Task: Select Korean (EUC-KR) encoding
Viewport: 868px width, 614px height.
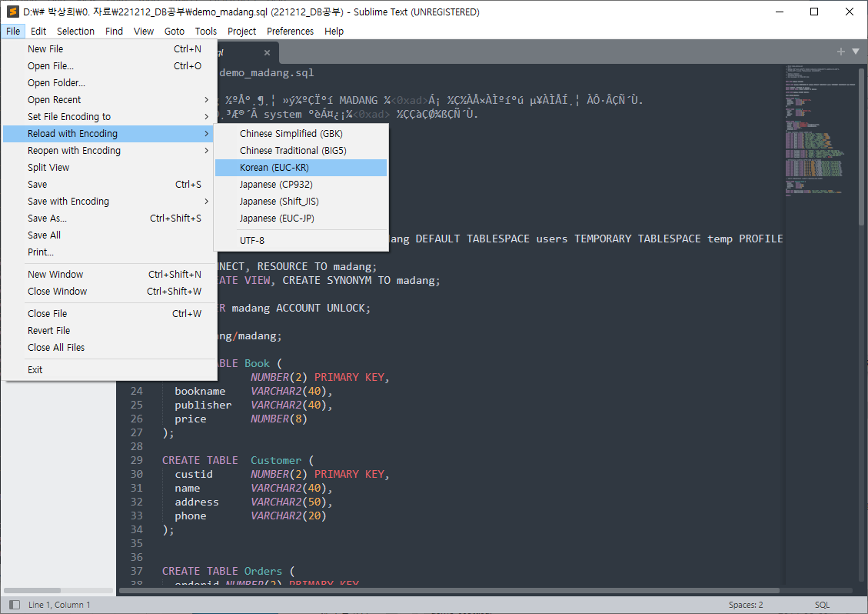Action: pyautogui.click(x=301, y=168)
